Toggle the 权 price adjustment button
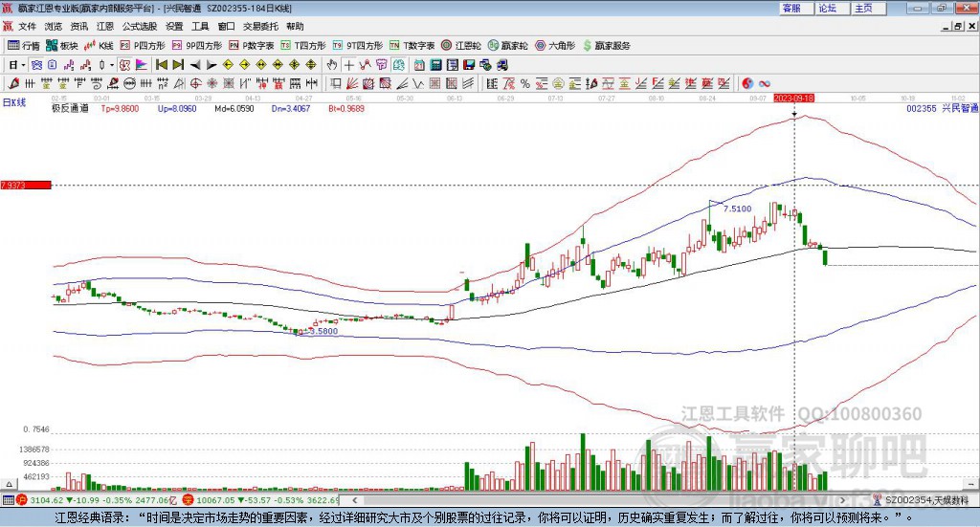The height and width of the screenshot is (527, 980). (124, 65)
